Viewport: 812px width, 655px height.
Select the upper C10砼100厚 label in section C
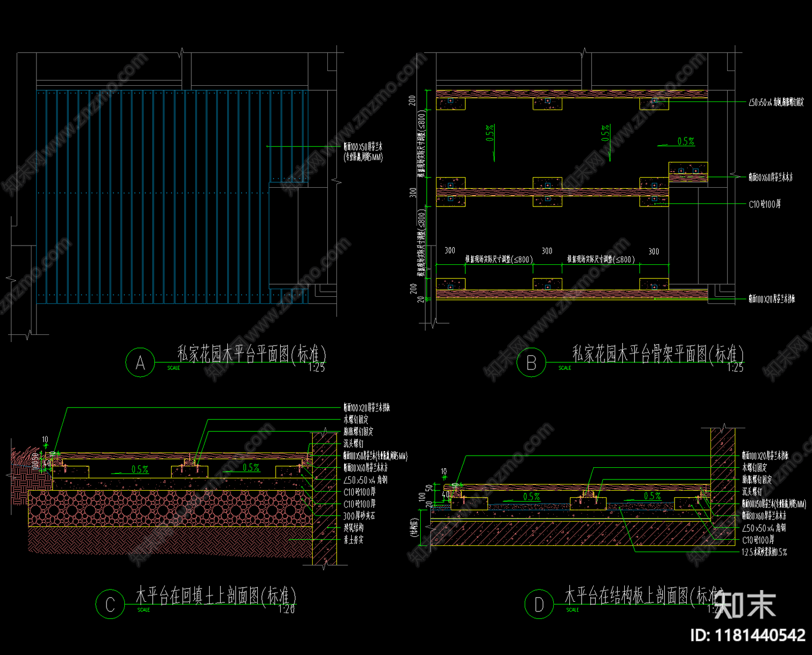(x=360, y=492)
